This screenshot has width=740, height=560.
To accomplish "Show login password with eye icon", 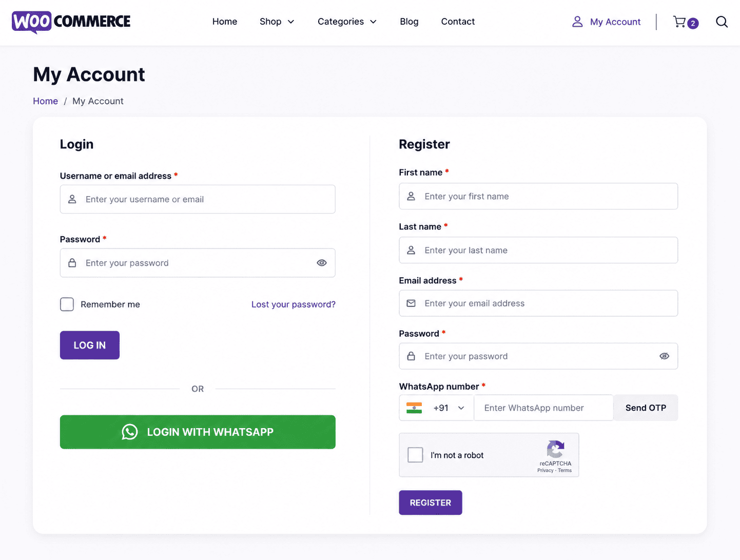I will (322, 263).
